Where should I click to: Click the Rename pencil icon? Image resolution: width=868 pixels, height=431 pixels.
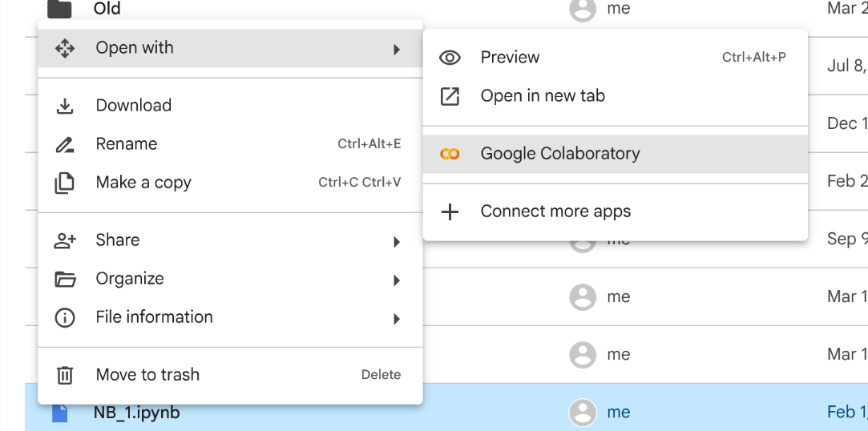point(65,144)
